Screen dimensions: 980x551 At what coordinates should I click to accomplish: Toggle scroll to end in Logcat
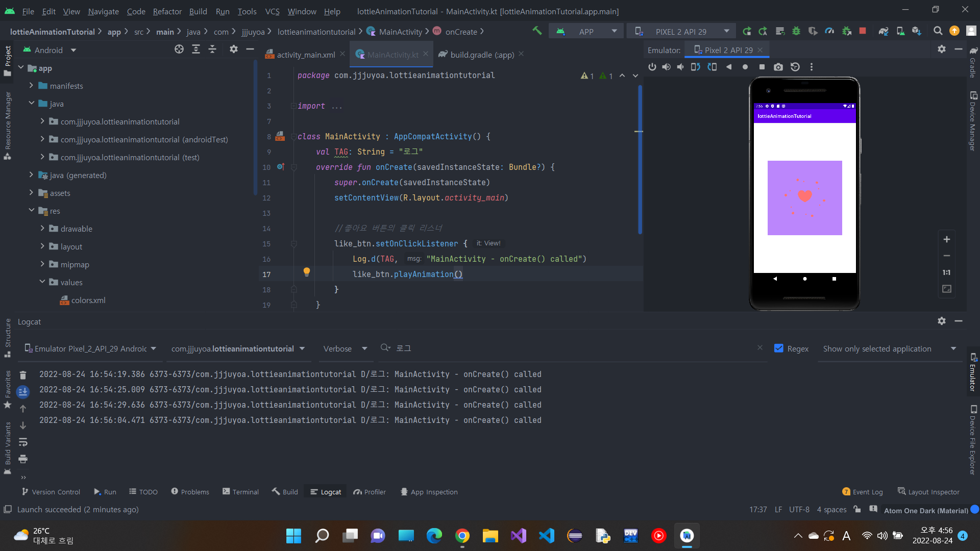(23, 392)
